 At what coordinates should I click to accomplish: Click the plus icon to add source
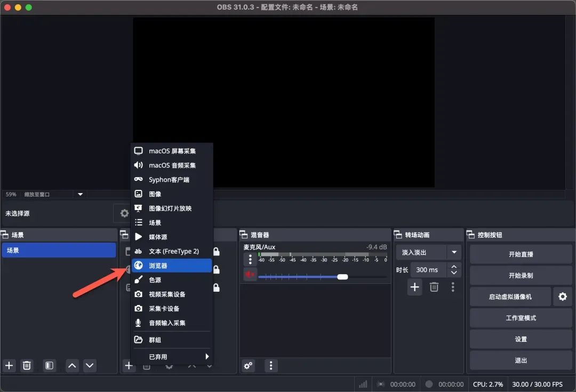point(129,365)
